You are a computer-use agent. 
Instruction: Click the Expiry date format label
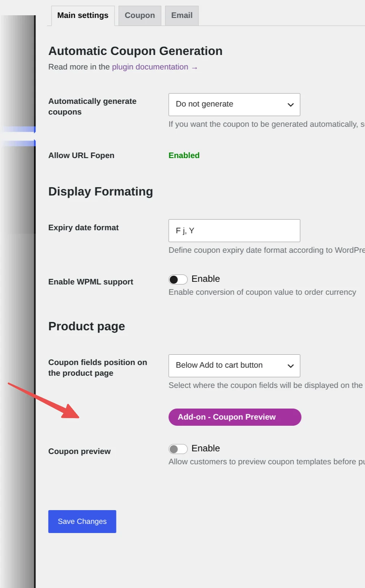(x=83, y=228)
